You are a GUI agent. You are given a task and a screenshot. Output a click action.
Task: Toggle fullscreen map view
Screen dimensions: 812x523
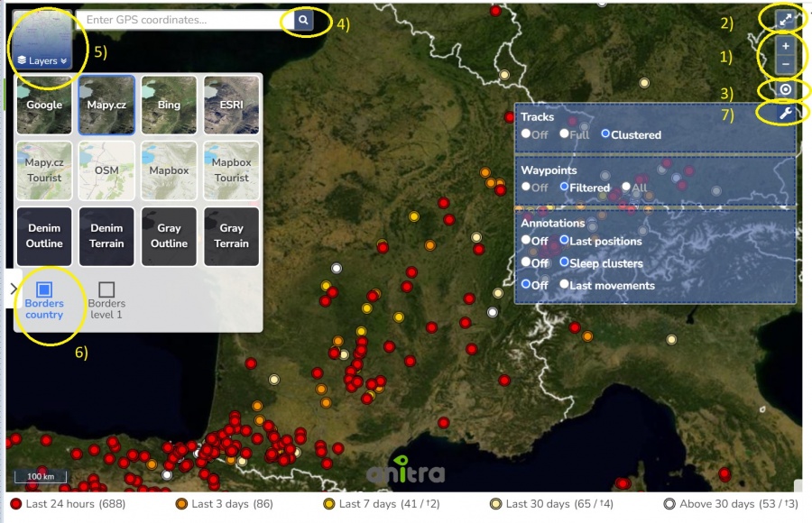click(x=785, y=19)
